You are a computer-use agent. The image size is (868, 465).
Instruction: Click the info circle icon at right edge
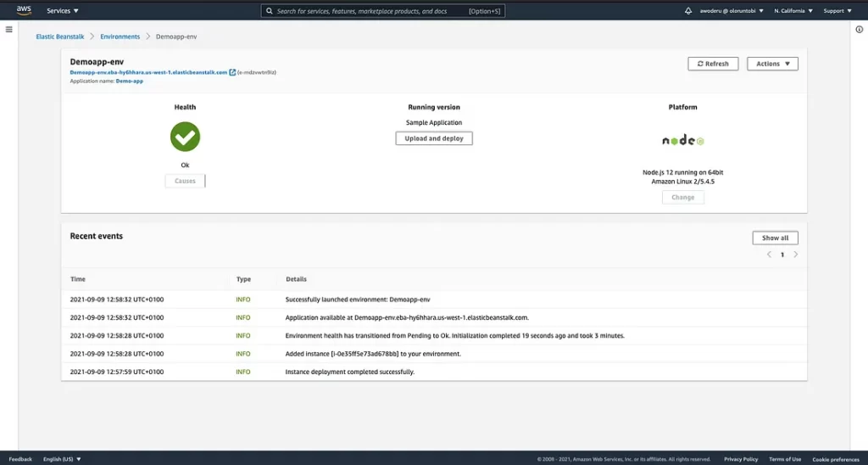[859, 30]
